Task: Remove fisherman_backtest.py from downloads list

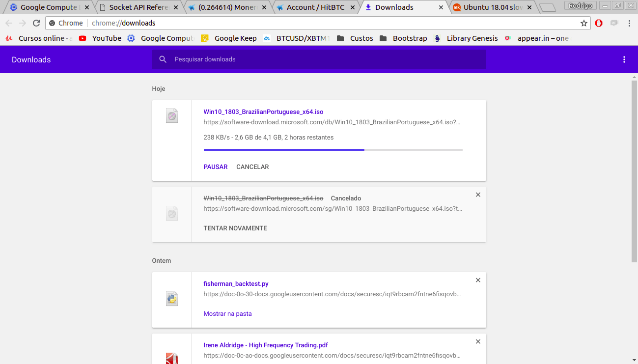Action: (478, 280)
